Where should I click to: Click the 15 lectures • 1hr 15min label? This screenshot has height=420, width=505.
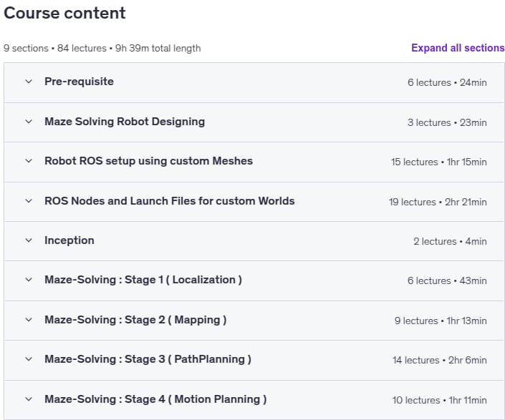438,162
